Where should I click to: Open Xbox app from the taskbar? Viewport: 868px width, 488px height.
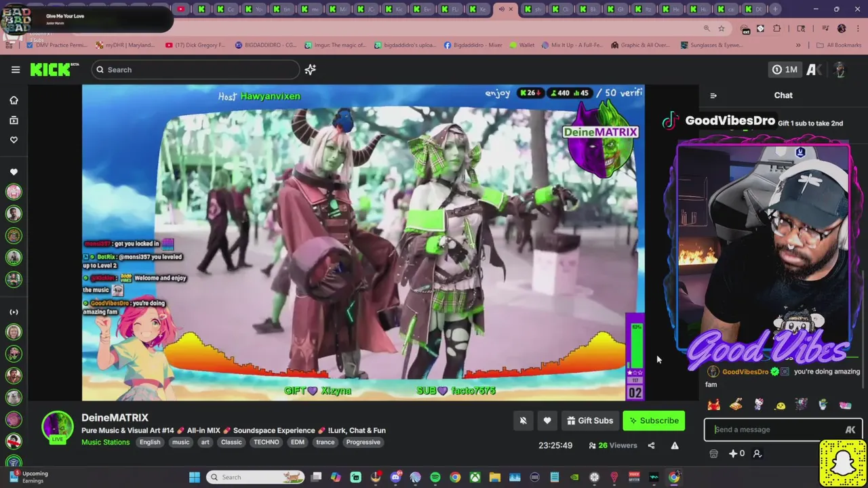(x=475, y=477)
